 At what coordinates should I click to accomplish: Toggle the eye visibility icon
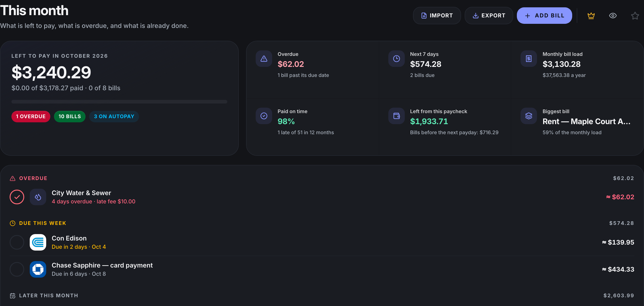(613, 16)
